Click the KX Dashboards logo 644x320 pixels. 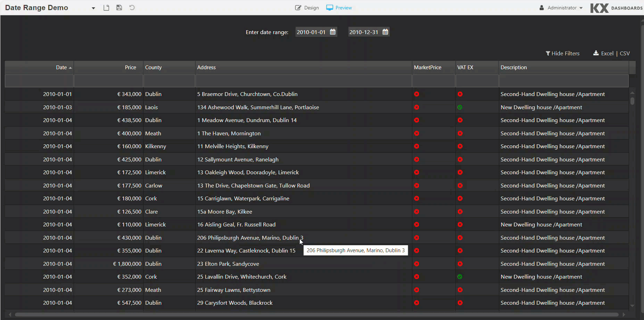pos(616,8)
